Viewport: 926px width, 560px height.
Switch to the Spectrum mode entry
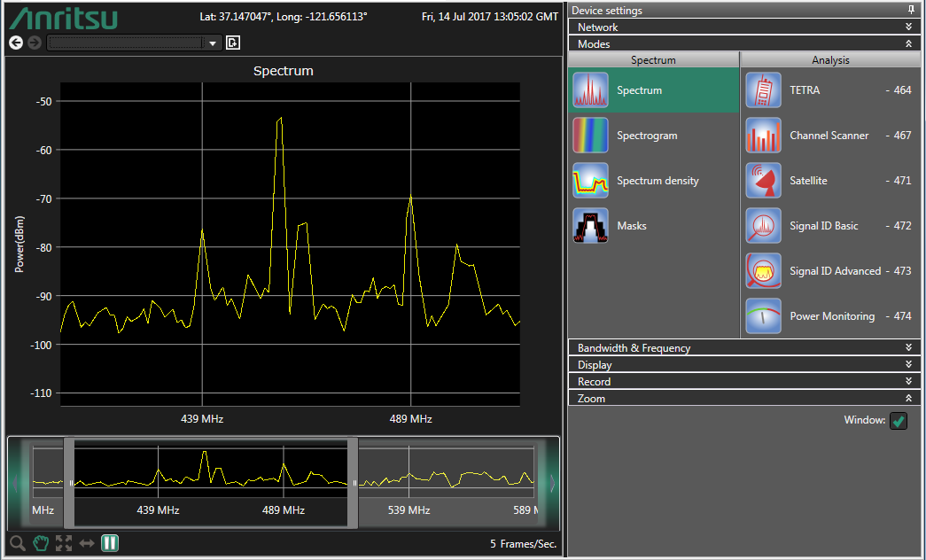(x=639, y=90)
